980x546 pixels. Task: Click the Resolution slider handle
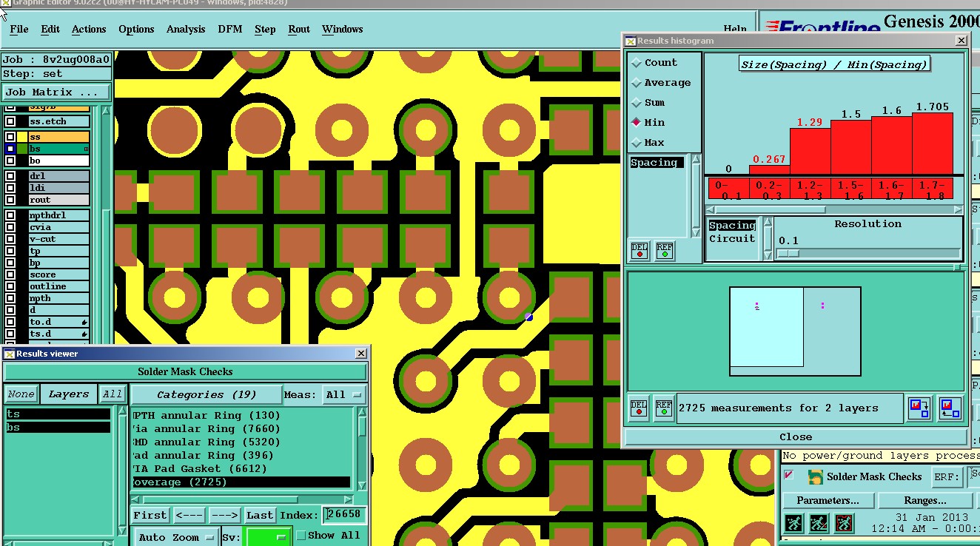tap(788, 253)
